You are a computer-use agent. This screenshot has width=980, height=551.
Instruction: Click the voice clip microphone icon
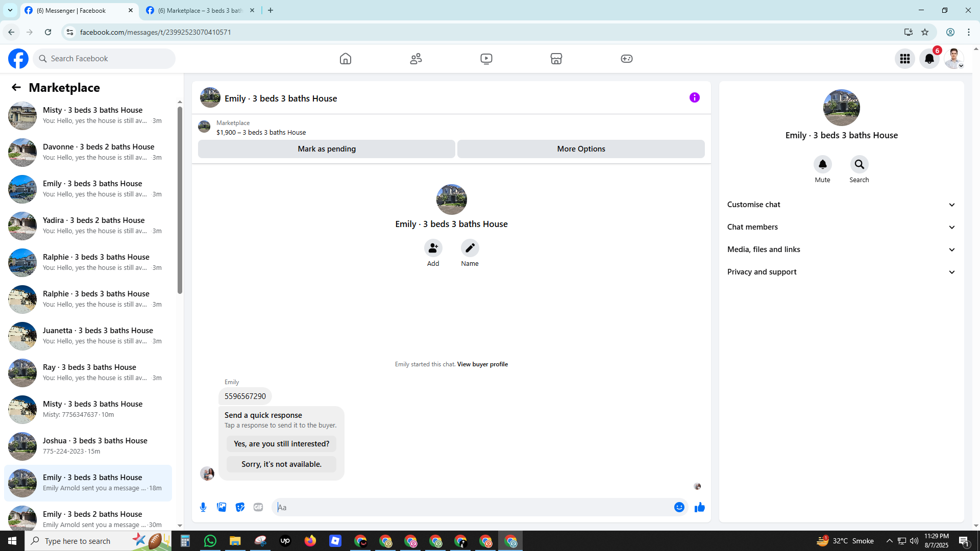coord(203,507)
